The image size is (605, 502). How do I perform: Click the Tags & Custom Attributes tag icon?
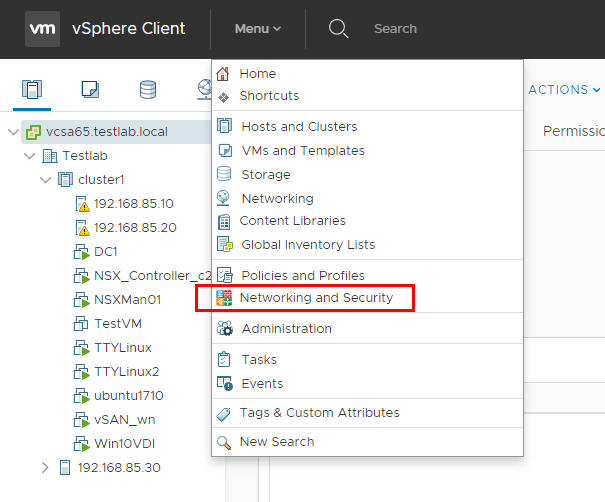tap(224, 413)
